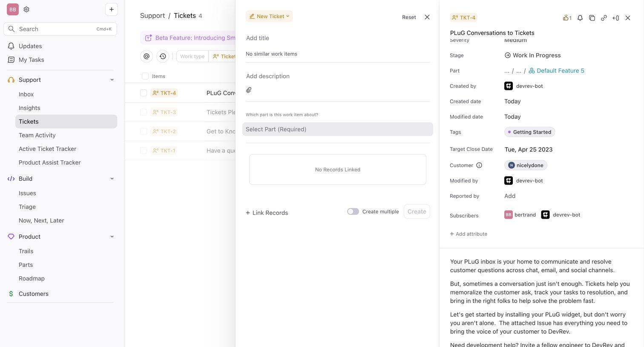Viewport: 644px width, 347px height.
Task: Check the TKT-2 row checkbox
Action: [x=144, y=131]
